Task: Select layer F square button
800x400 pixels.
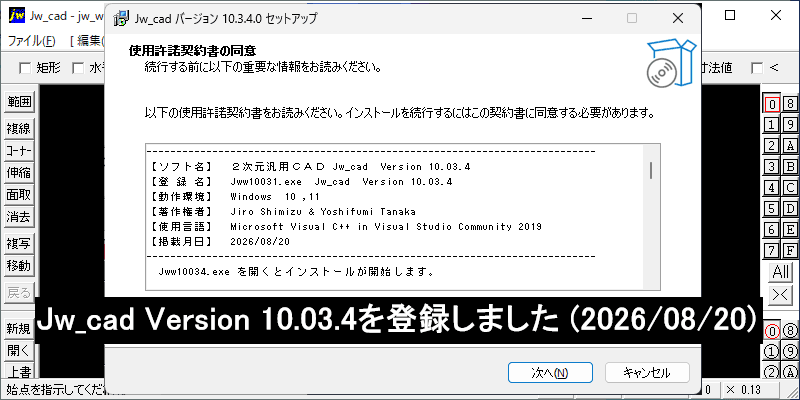Action: point(790,251)
